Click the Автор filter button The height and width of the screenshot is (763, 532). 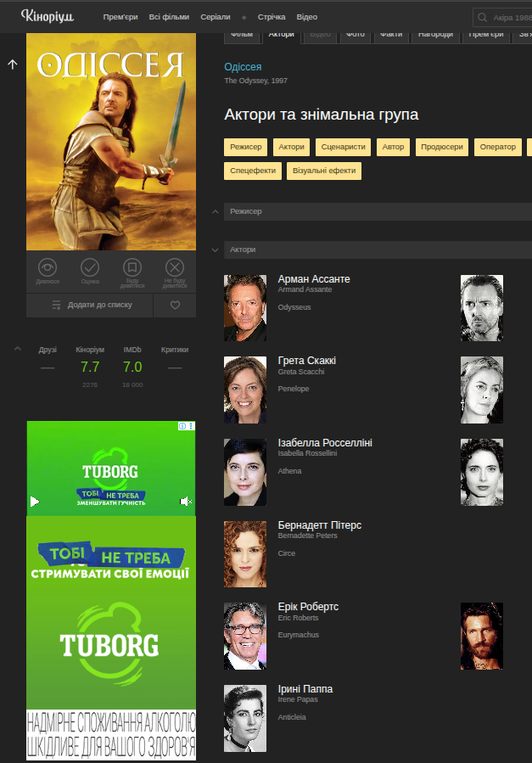(393, 147)
